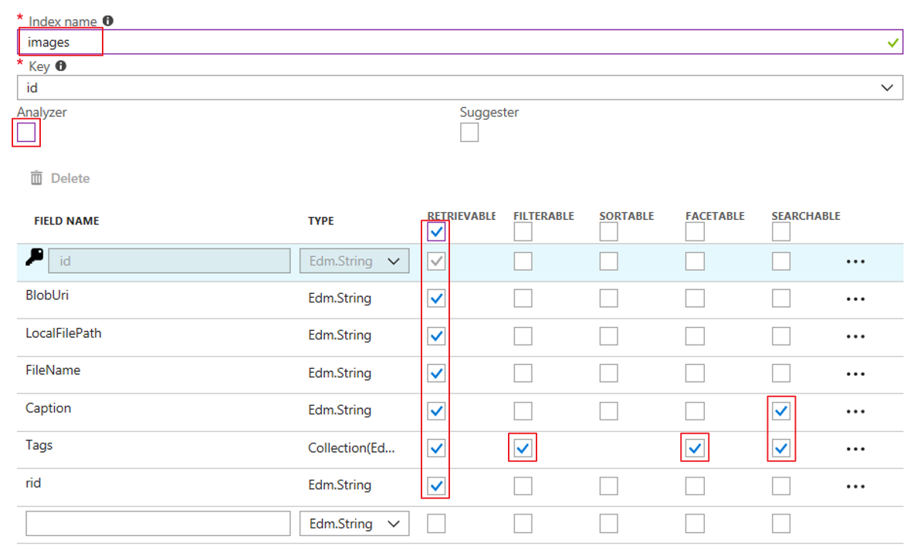The image size is (924, 560).
Task: Click the Index name info icon
Action: (108, 21)
